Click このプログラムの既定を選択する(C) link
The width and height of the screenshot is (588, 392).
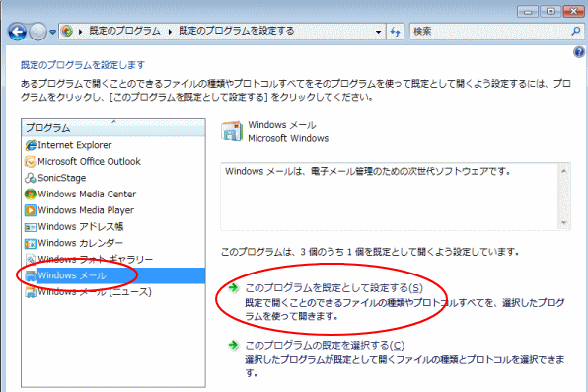pyautogui.click(x=325, y=345)
